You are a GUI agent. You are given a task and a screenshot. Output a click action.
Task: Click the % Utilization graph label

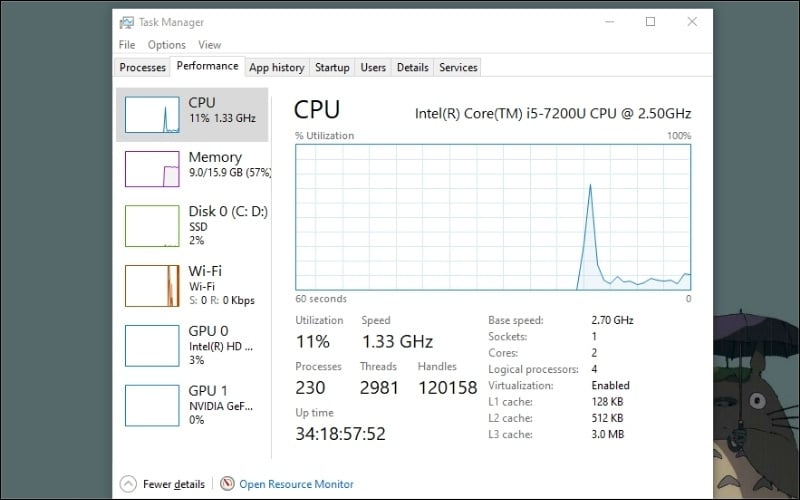click(x=324, y=136)
